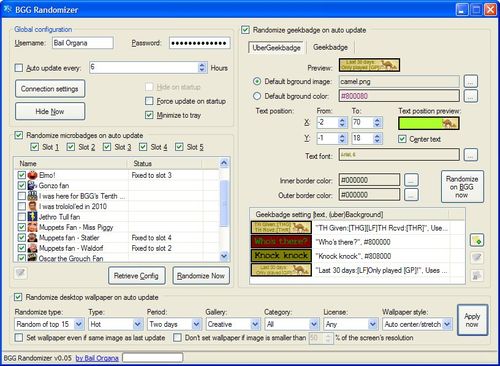Open the Randomize type dropdown
This screenshot has width=500, height=366.
click(x=79, y=324)
